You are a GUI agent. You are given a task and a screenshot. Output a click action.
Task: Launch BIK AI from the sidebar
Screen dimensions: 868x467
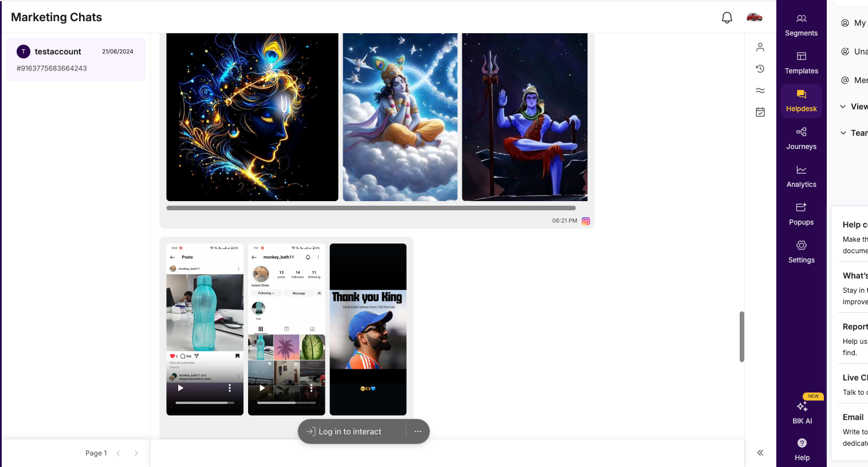tap(802, 413)
